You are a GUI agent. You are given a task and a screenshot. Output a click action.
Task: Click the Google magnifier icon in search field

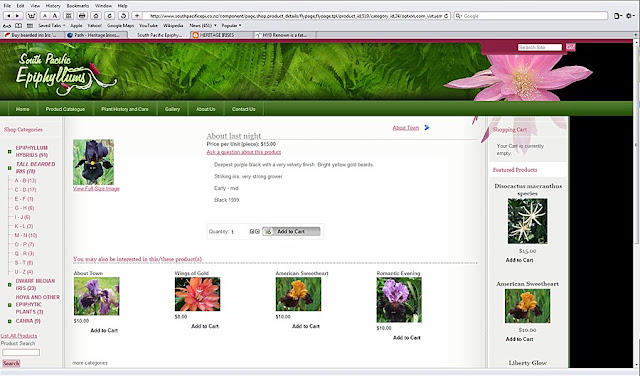[459, 16]
